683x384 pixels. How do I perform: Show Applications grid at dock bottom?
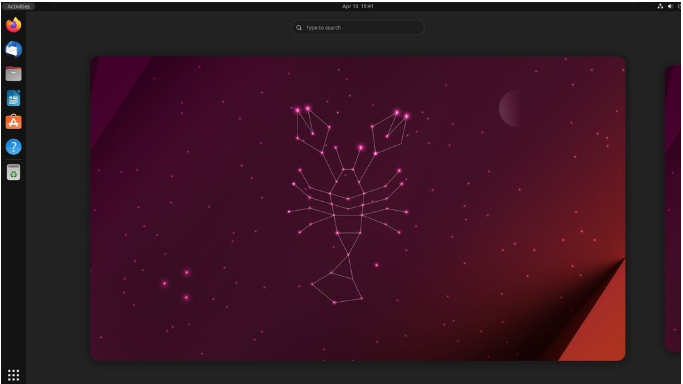pyautogui.click(x=14, y=375)
